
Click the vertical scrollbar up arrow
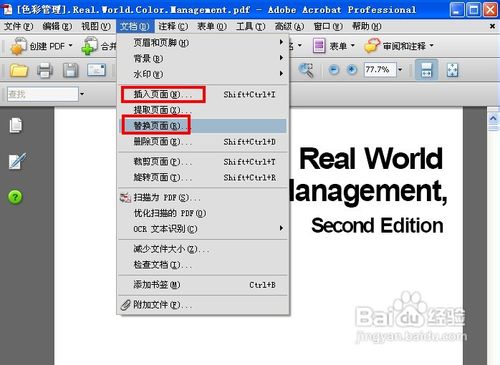pos(493,119)
